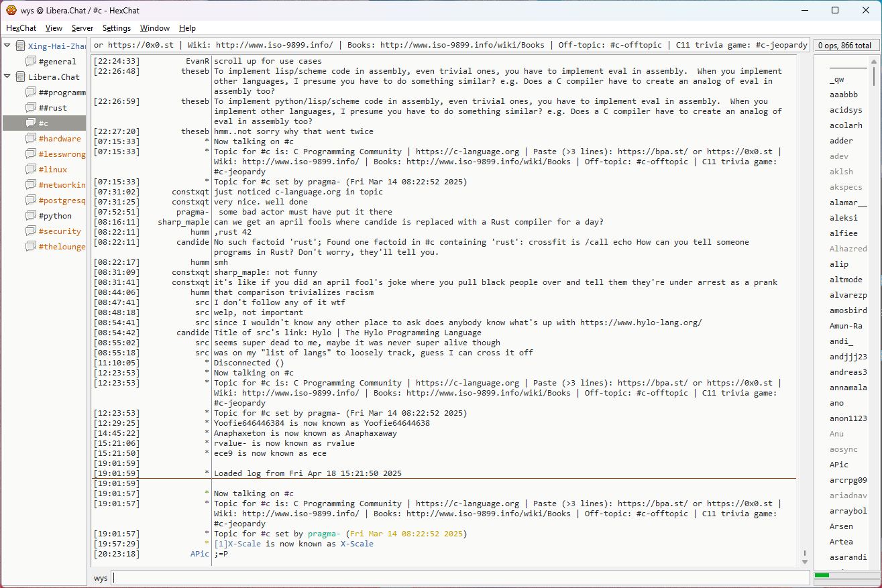This screenshot has height=588, width=882.
Task: Collapse the Xing-Hai-Zhai server tree
Action: coord(7,46)
